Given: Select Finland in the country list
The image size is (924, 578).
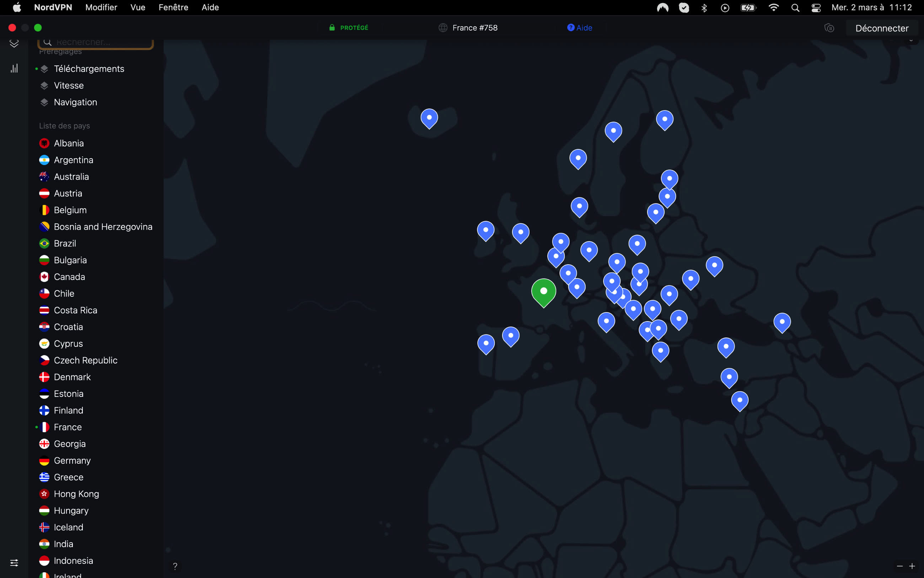Looking at the screenshot, I should [68, 410].
